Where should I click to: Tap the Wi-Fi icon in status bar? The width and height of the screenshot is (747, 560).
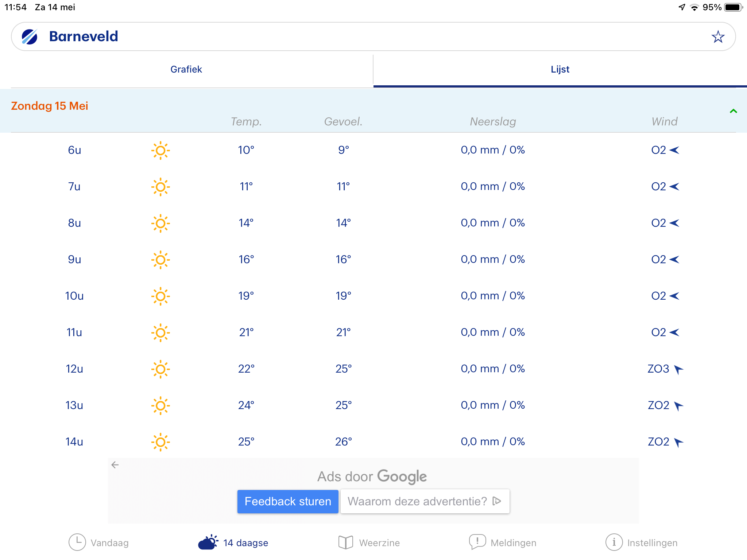[694, 7]
